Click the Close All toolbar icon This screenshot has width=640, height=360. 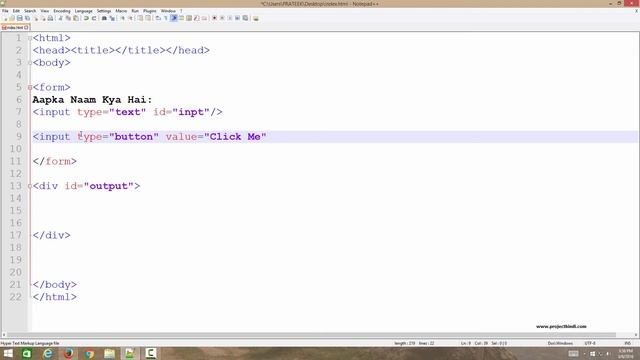point(43,18)
